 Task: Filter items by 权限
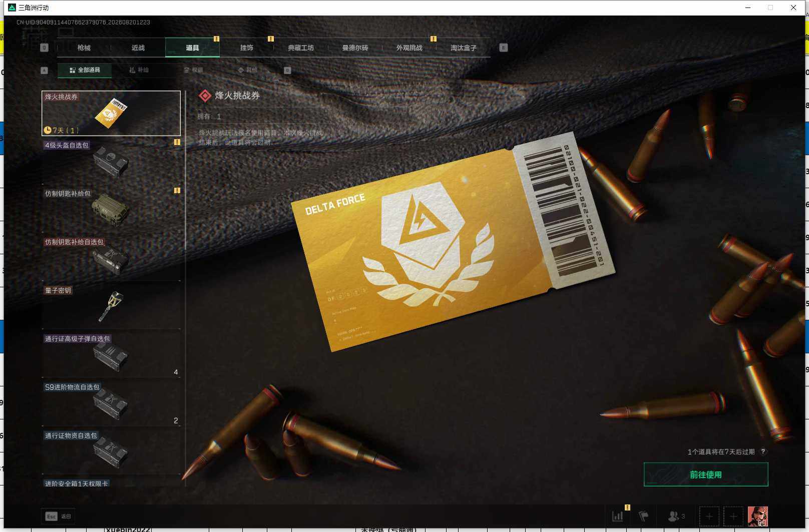[x=193, y=70]
